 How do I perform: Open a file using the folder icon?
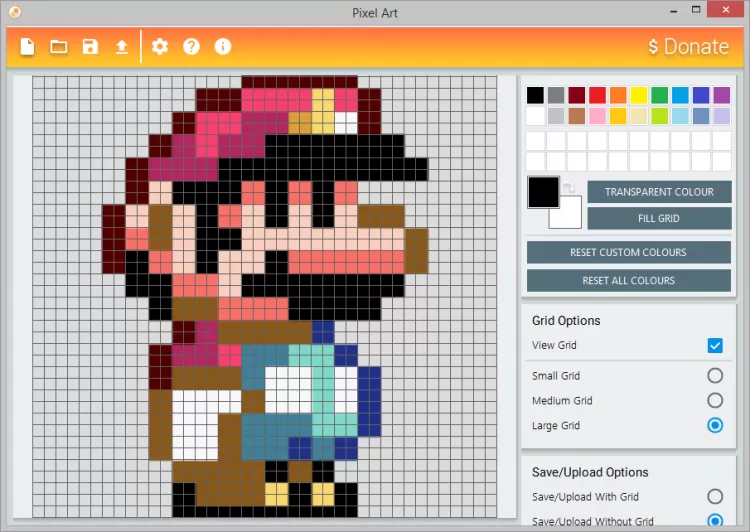click(x=59, y=46)
